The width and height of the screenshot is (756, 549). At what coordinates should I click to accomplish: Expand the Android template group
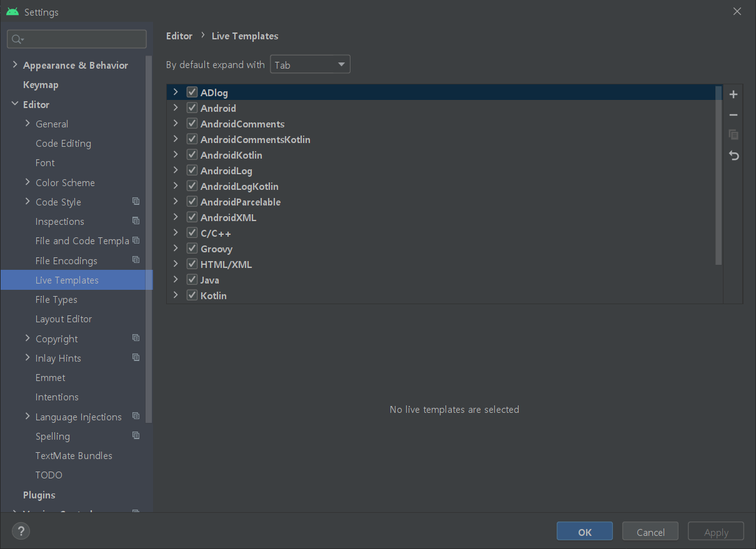click(176, 108)
